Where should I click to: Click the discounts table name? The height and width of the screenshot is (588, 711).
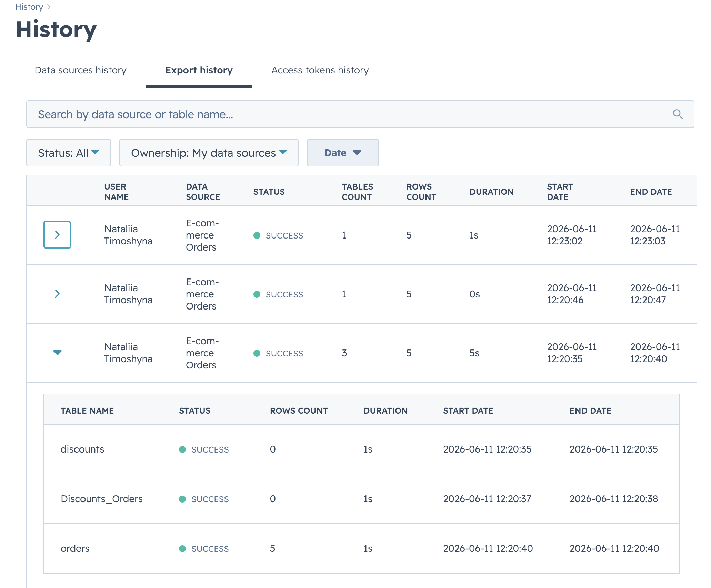click(x=82, y=449)
